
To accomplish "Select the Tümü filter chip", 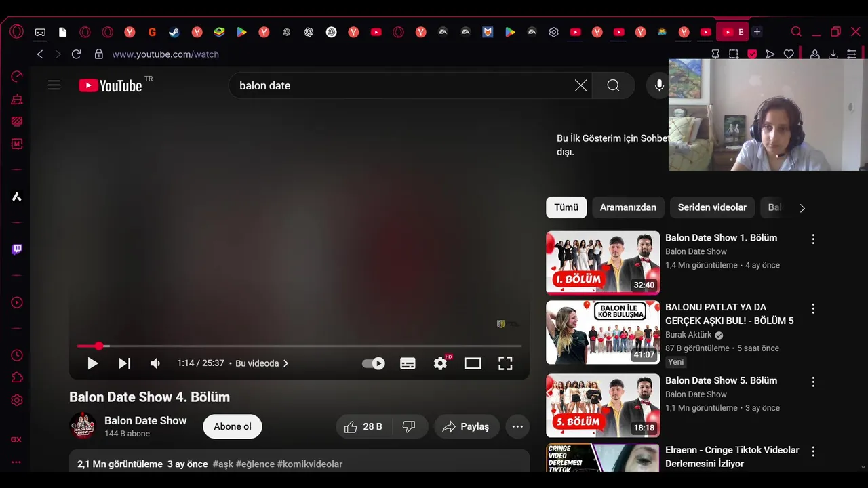I will click(566, 207).
